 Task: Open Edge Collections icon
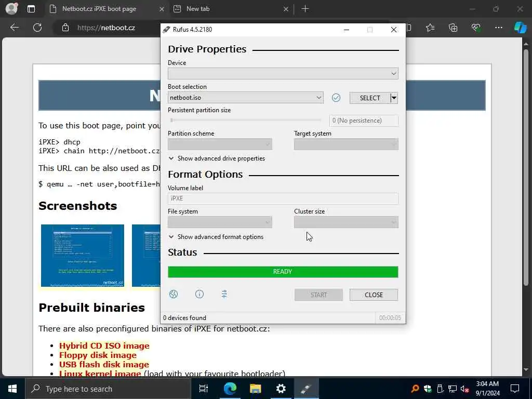click(453, 28)
